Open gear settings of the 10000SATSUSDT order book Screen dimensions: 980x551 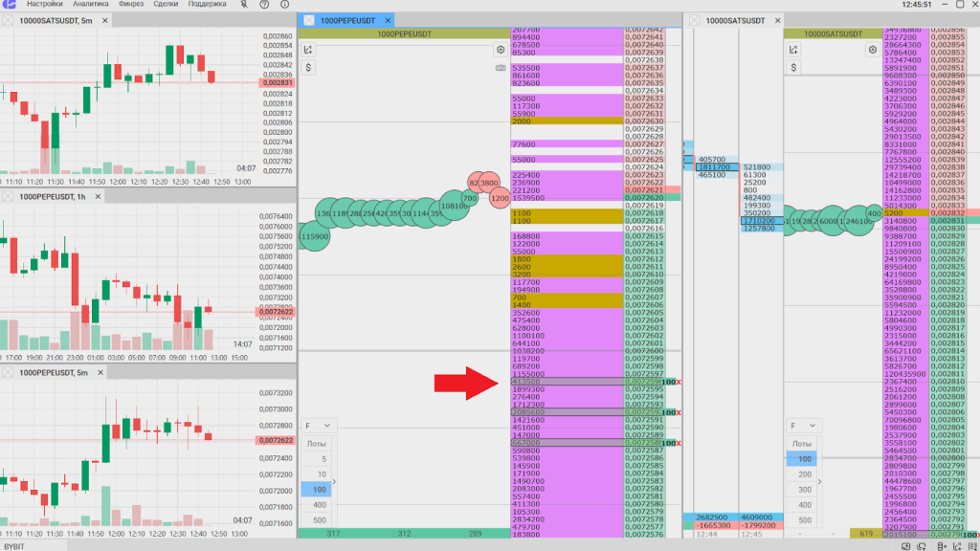pos(871,50)
